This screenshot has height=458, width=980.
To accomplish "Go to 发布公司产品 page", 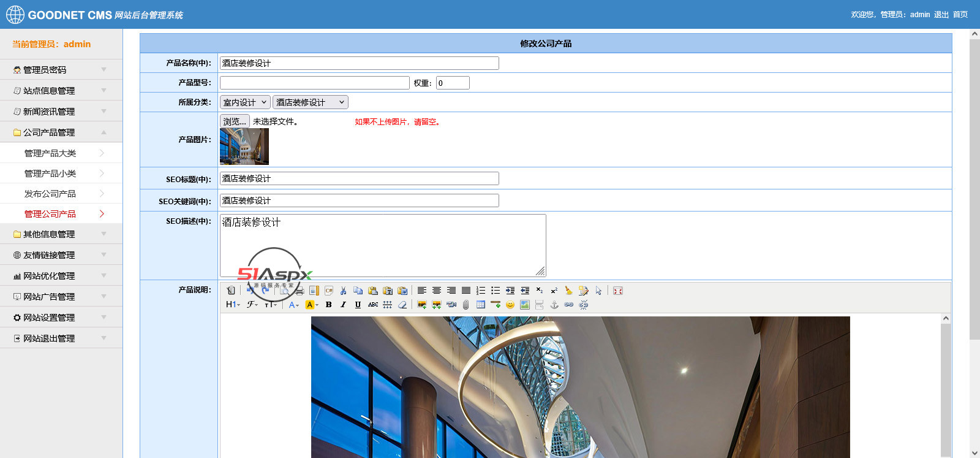I will 61,193.
